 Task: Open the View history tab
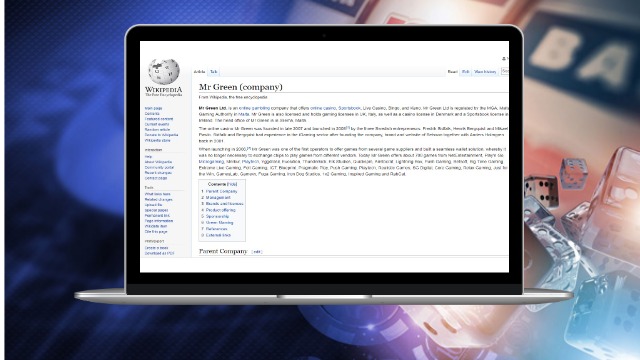[485, 72]
